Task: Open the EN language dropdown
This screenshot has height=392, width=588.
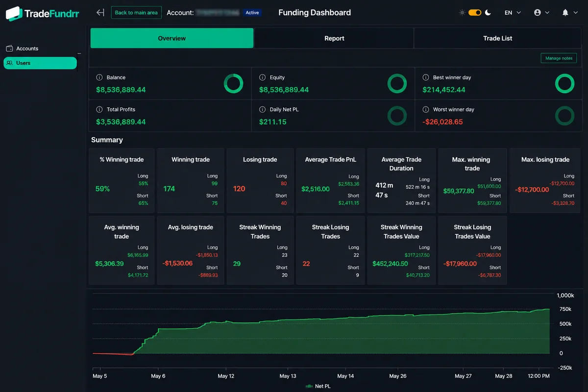Action: [x=513, y=13]
